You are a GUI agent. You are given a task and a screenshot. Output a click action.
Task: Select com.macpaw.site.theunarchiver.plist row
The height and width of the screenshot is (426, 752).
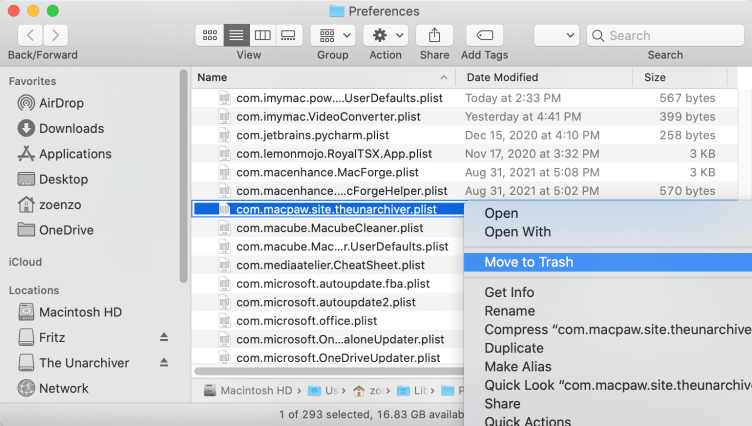(x=328, y=209)
